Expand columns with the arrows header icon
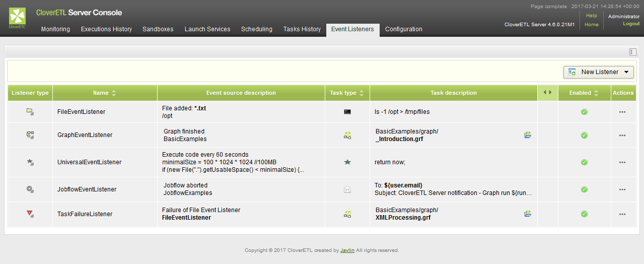Screen dimensions: 644x264 click(x=548, y=93)
